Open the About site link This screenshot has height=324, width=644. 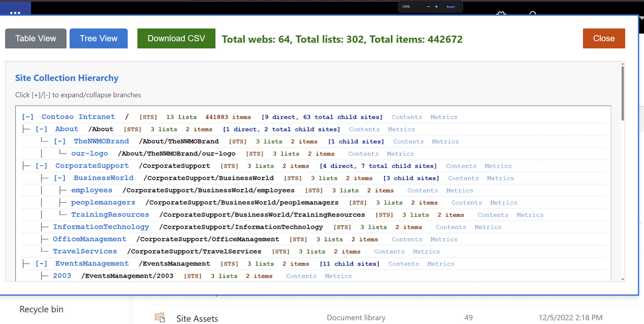click(67, 129)
